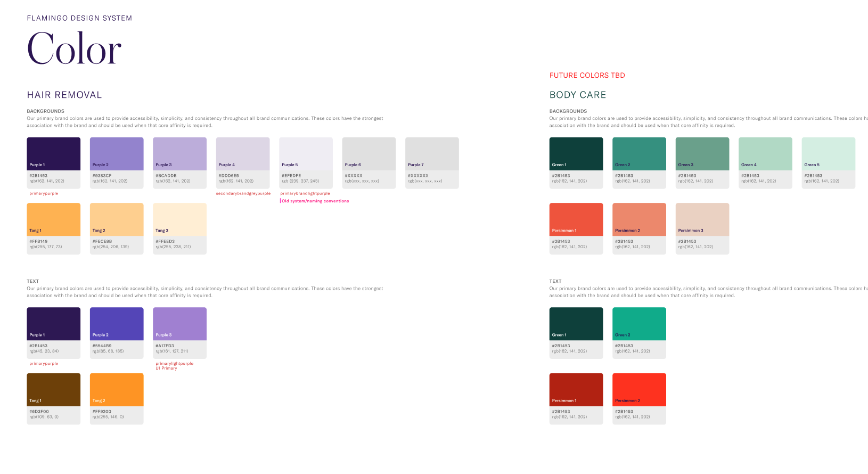Select the Purple 2 #9383CF background swatch
This screenshot has width=868, height=474.
(x=117, y=163)
